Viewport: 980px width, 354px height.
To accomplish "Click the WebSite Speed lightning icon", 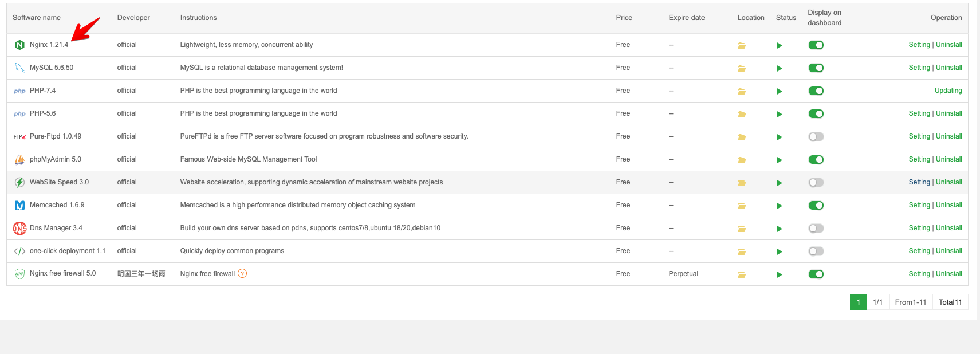I will click(19, 182).
